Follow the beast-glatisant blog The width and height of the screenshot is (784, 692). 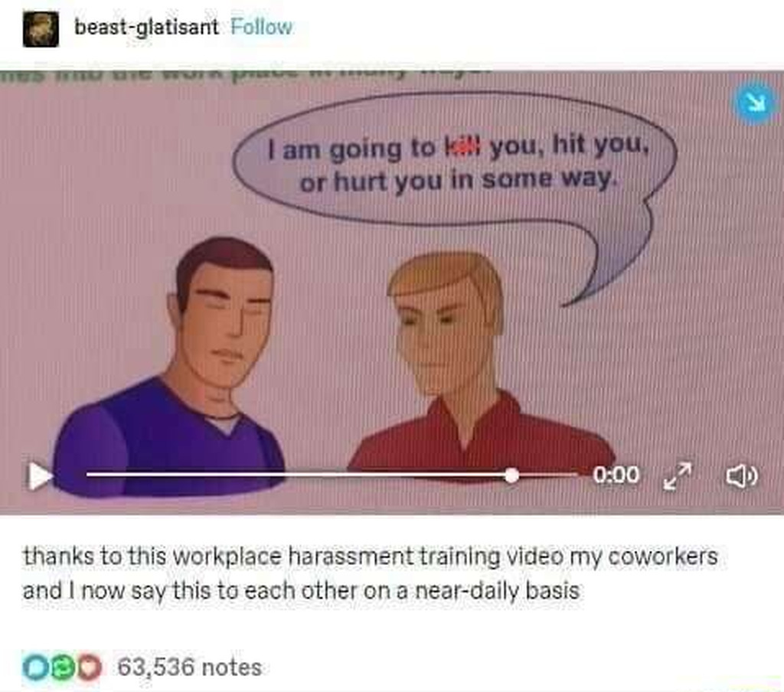click(x=262, y=27)
